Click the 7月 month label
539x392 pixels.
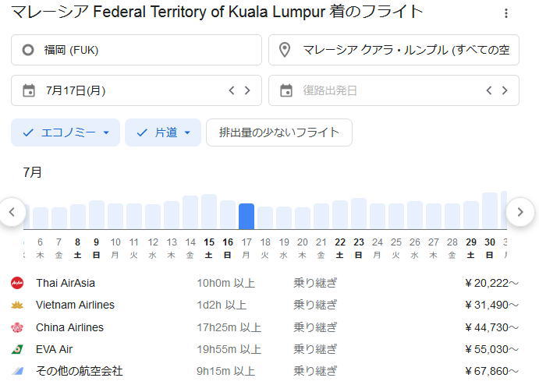coord(32,172)
